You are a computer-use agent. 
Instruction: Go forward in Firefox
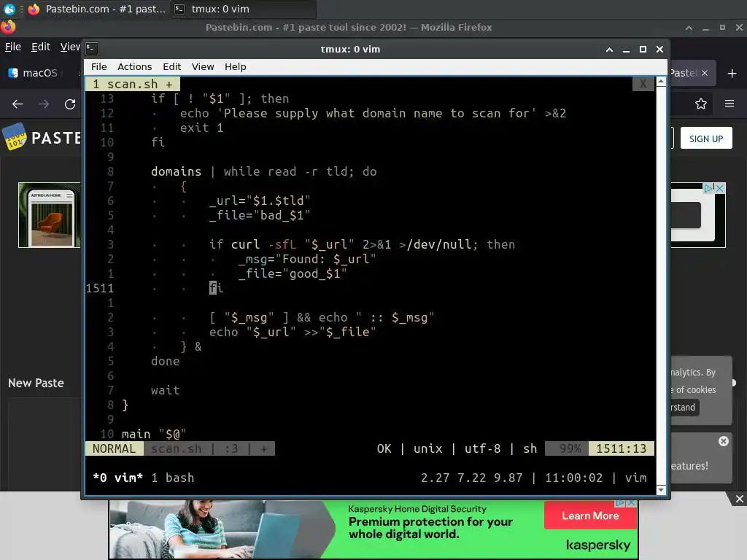click(x=44, y=104)
